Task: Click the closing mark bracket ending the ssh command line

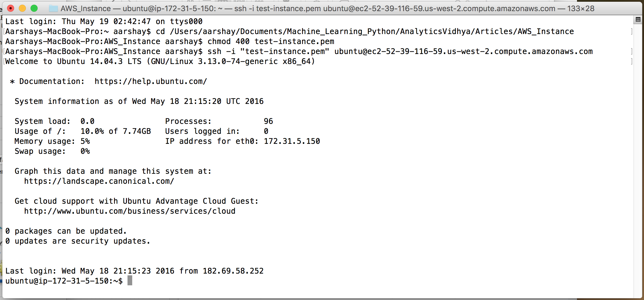Action: point(631,51)
